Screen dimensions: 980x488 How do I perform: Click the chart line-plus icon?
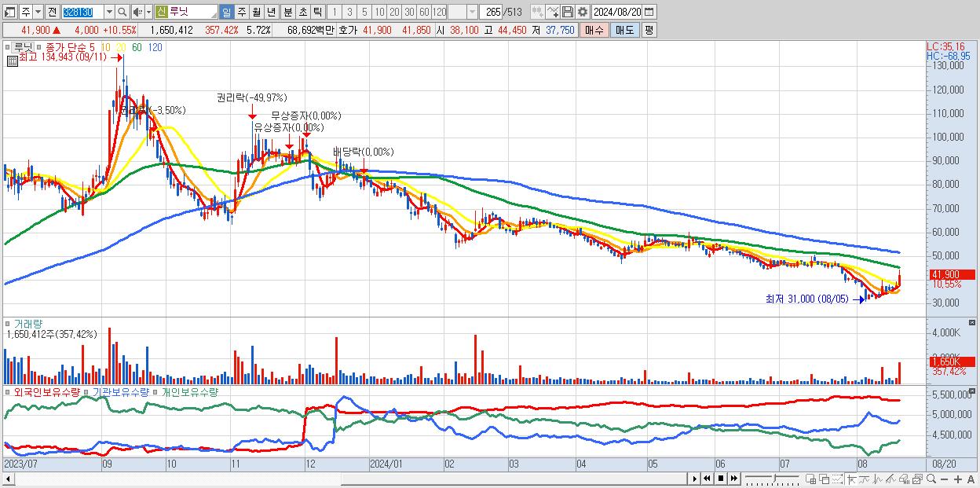pos(553,12)
